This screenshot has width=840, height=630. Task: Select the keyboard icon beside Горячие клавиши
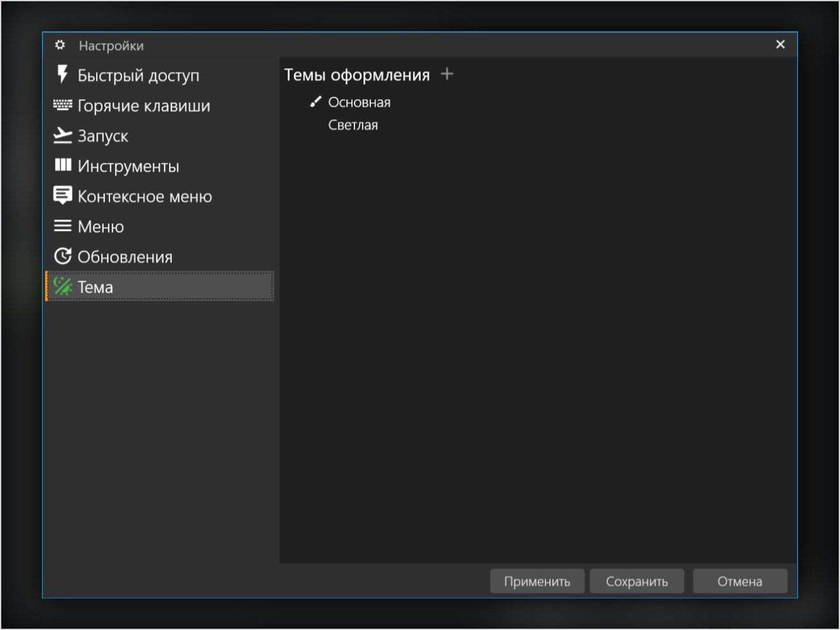[62, 105]
